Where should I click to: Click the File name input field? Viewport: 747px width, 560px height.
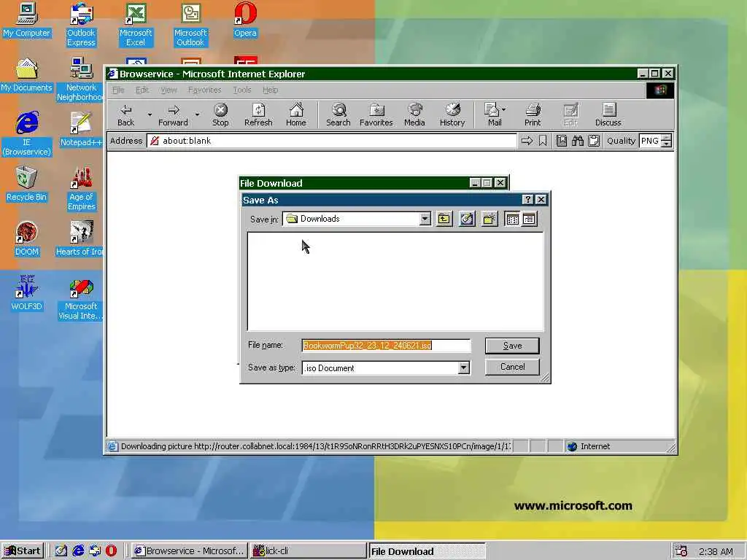click(x=386, y=346)
